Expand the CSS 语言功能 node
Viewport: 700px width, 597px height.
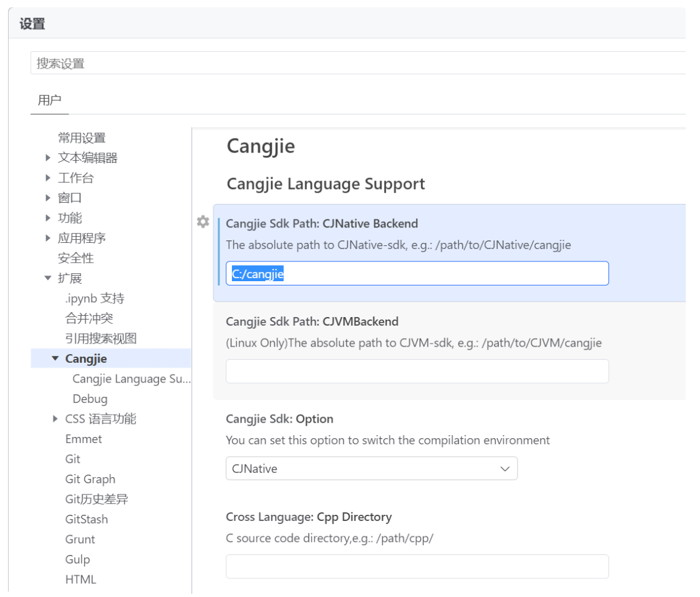point(56,418)
